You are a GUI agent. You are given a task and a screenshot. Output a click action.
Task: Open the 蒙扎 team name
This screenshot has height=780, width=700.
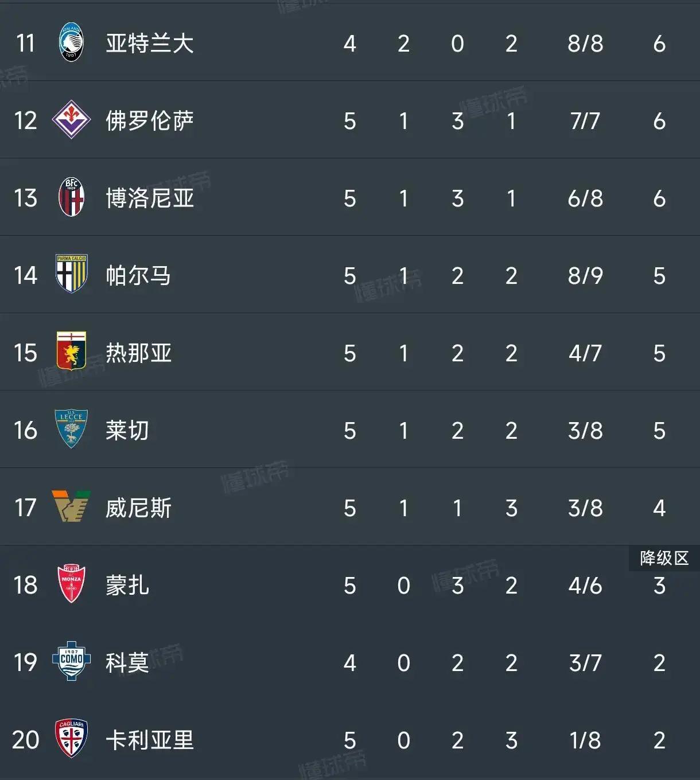click(127, 586)
